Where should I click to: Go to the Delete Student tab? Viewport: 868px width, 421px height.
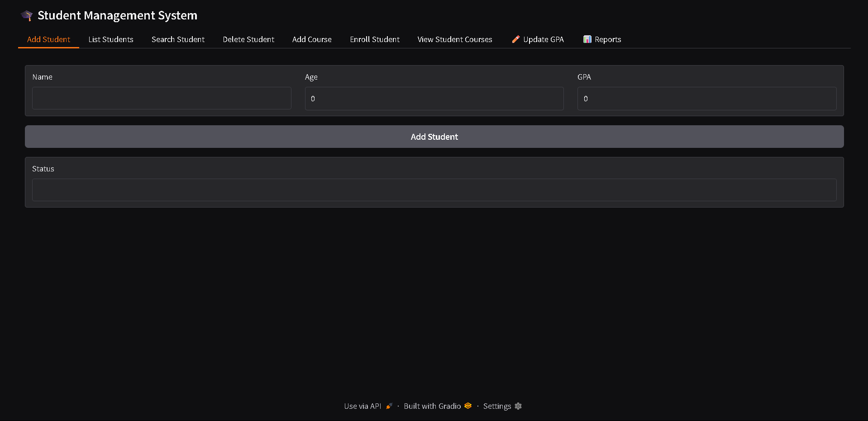[x=248, y=39]
